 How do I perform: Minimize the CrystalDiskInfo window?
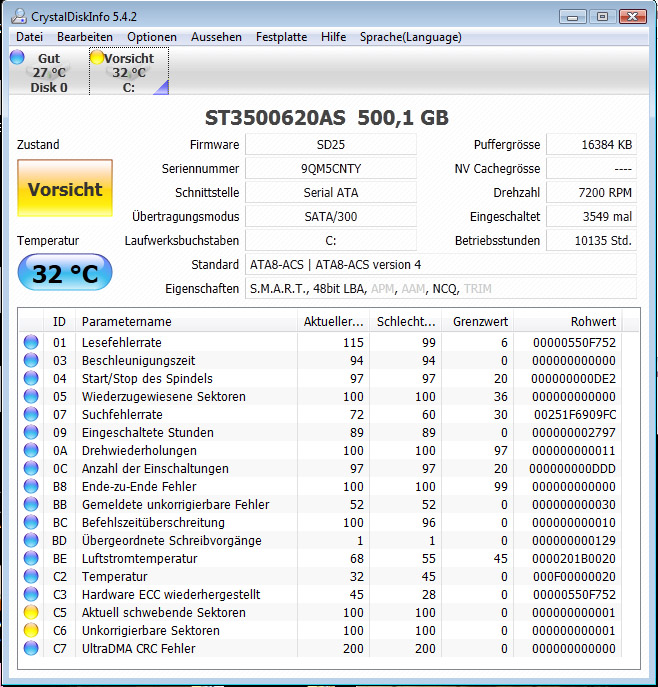point(572,17)
